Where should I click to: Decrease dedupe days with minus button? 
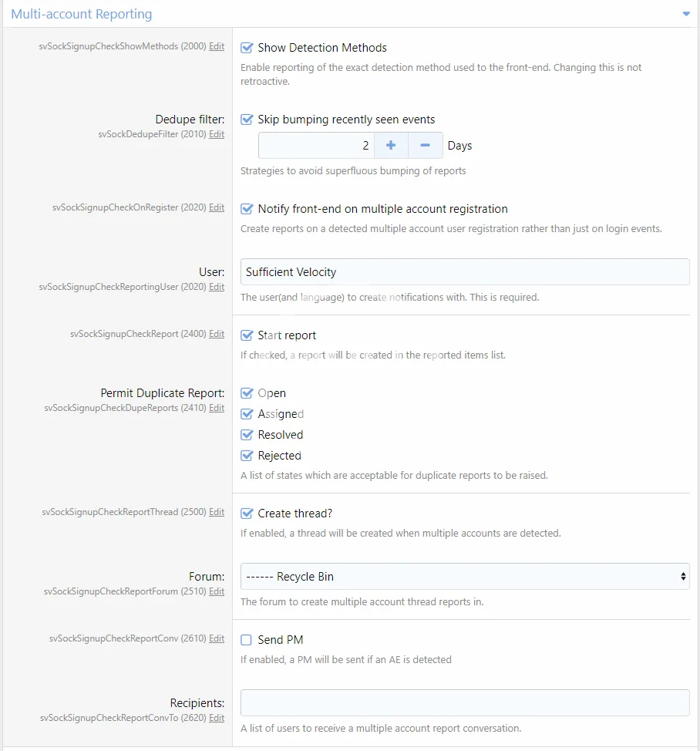click(425, 145)
